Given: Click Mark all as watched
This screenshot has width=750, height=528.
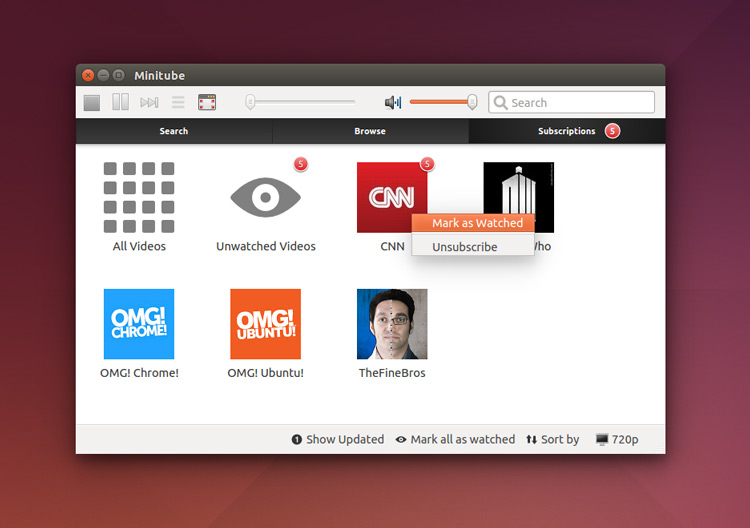Looking at the screenshot, I should 455,439.
